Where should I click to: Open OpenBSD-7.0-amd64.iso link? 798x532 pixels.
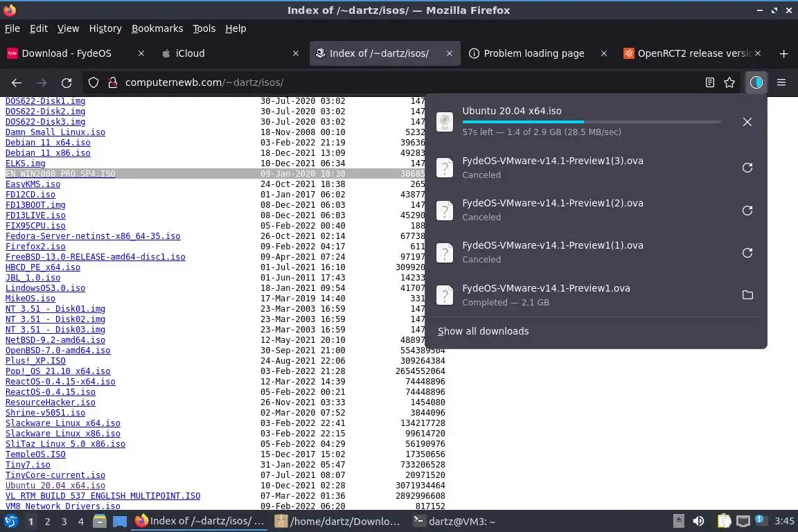click(x=57, y=351)
